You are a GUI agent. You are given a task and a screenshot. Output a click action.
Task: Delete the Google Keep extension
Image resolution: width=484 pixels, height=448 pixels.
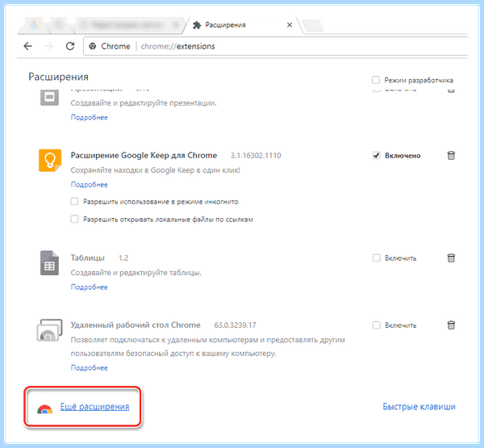451,156
